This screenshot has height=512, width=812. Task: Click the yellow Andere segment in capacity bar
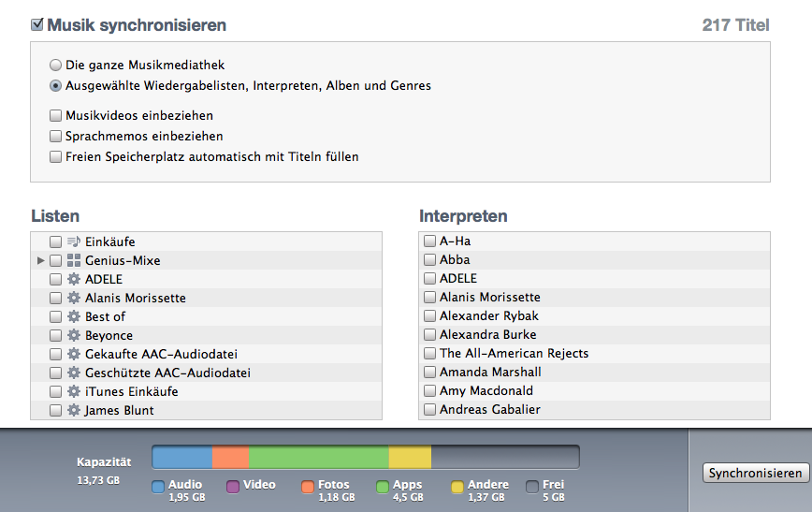(410, 457)
